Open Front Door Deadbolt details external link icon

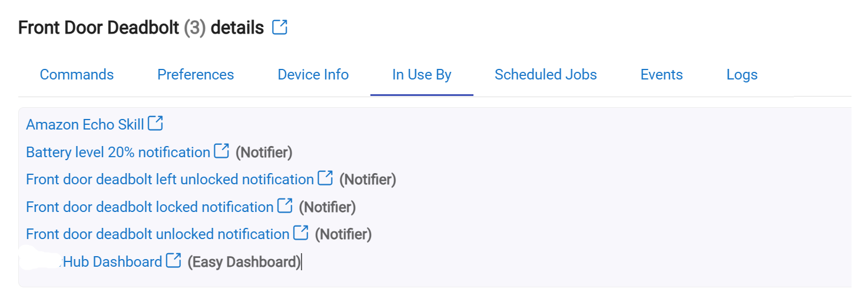[x=280, y=27]
